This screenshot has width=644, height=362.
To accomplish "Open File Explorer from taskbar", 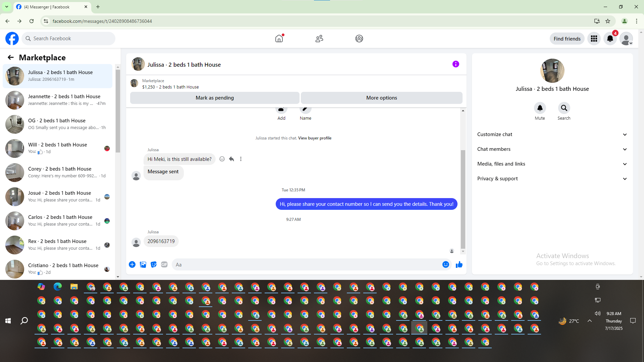I will pos(74,287).
